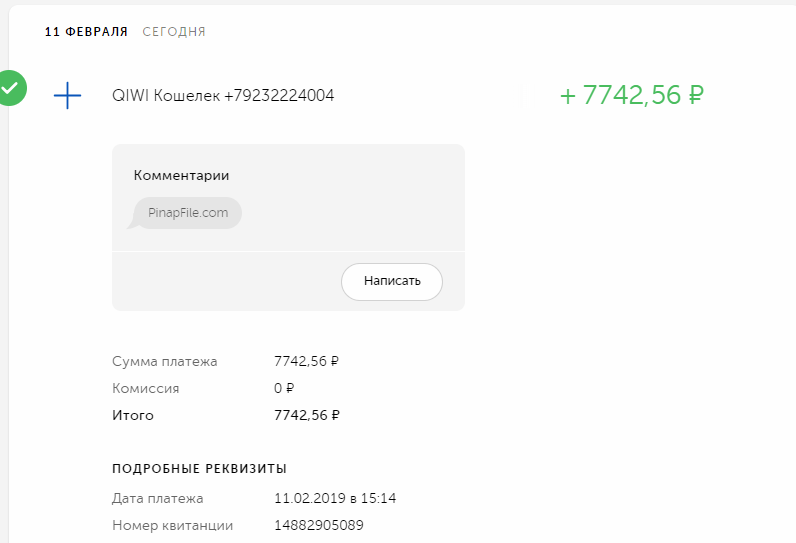Click the Сумма платежа value 7742,56 ₽
The height and width of the screenshot is (543, 796).
306,361
